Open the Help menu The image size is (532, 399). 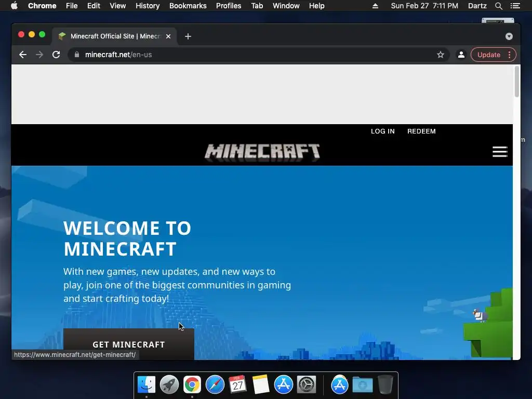(316, 6)
